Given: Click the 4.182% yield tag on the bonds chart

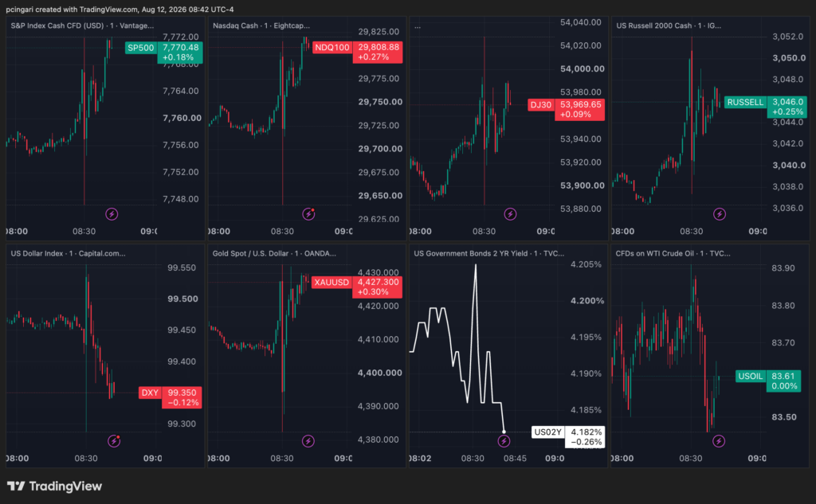Looking at the screenshot, I should [x=585, y=437].
